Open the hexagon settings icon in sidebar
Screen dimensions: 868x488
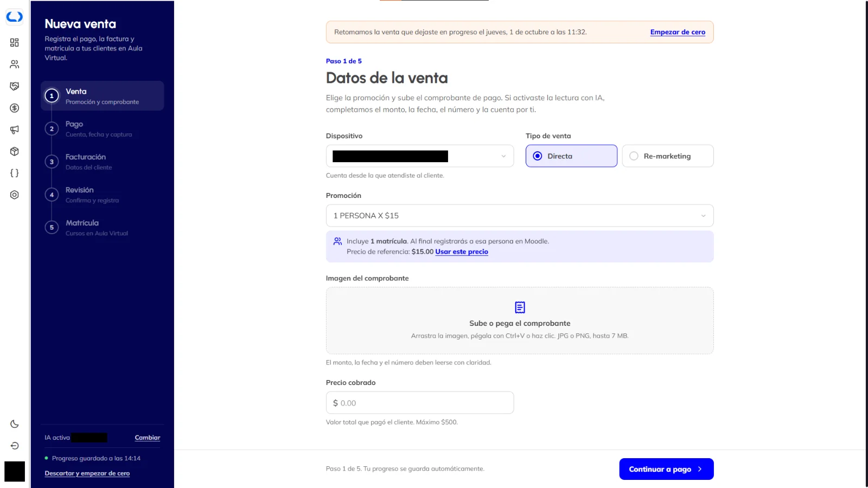pyautogui.click(x=15, y=195)
